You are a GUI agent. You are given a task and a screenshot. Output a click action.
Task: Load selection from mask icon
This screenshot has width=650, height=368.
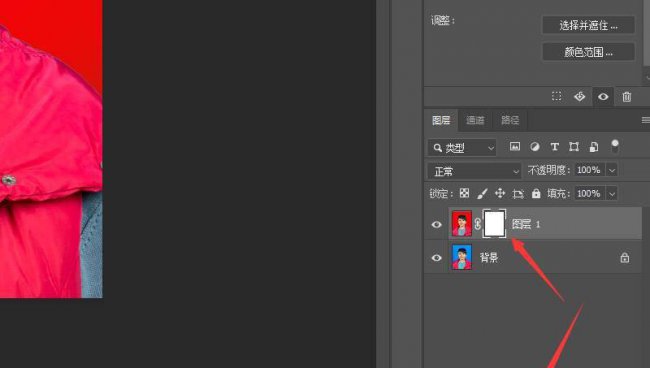[557, 97]
